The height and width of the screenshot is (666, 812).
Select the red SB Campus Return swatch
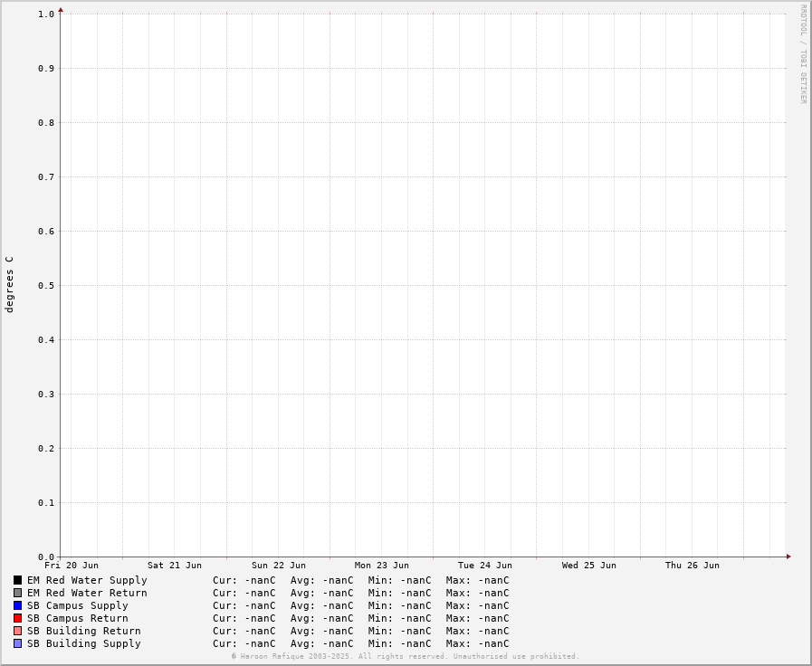[x=17, y=618]
